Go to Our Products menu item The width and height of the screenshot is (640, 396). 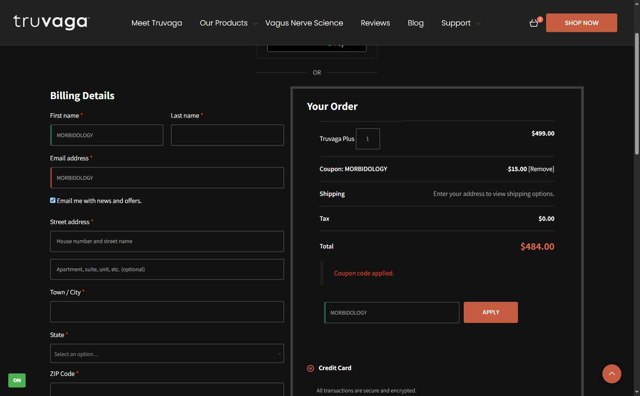point(223,23)
